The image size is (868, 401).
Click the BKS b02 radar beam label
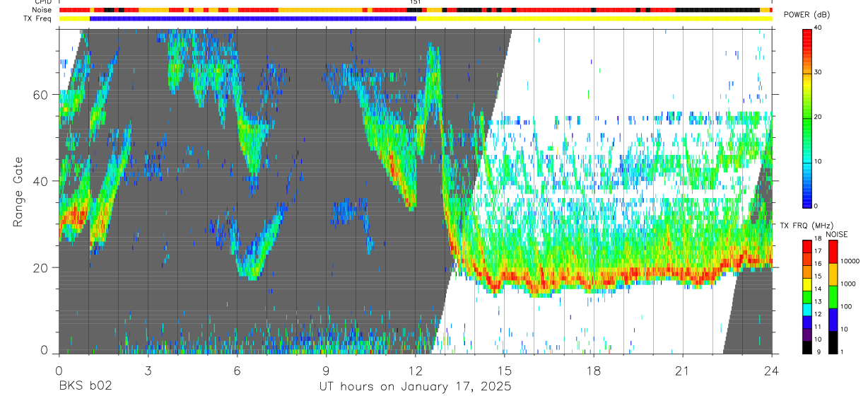[x=86, y=386]
